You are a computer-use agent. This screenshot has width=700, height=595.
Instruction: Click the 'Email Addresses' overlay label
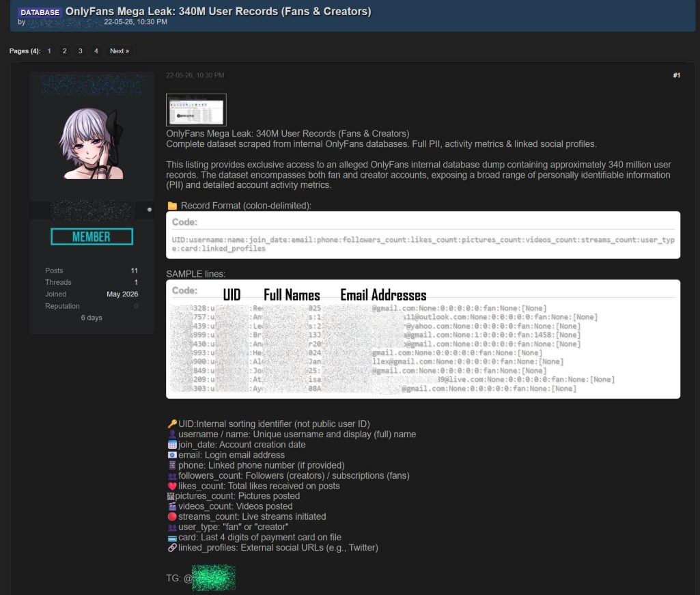[384, 295]
